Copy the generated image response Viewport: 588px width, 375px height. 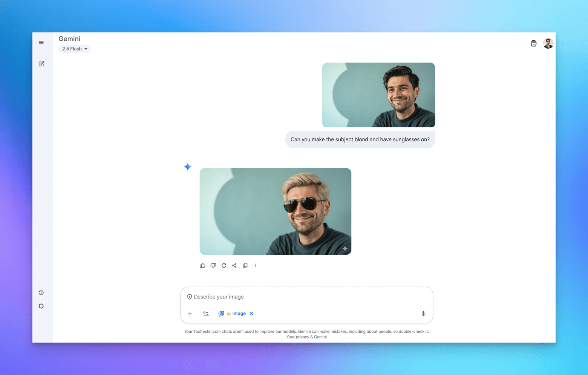(x=245, y=266)
